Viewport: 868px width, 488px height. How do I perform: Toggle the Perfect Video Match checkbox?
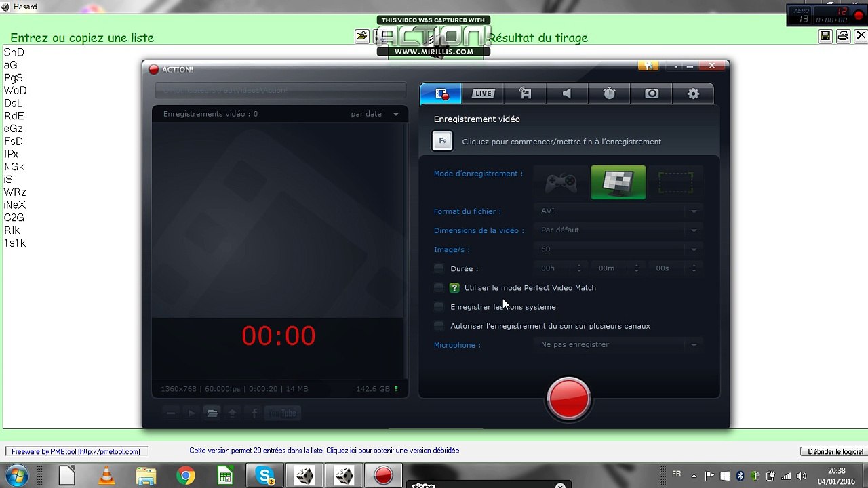pos(439,287)
